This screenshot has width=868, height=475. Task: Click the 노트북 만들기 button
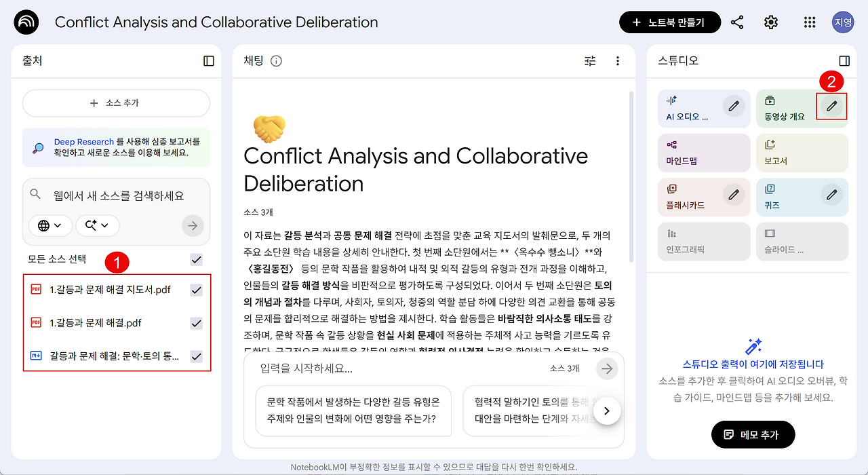pyautogui.click(x=669, y=22)
